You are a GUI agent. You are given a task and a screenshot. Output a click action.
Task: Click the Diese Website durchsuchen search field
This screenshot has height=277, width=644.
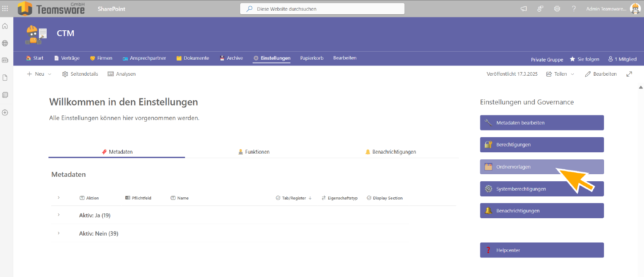[322, 9]
